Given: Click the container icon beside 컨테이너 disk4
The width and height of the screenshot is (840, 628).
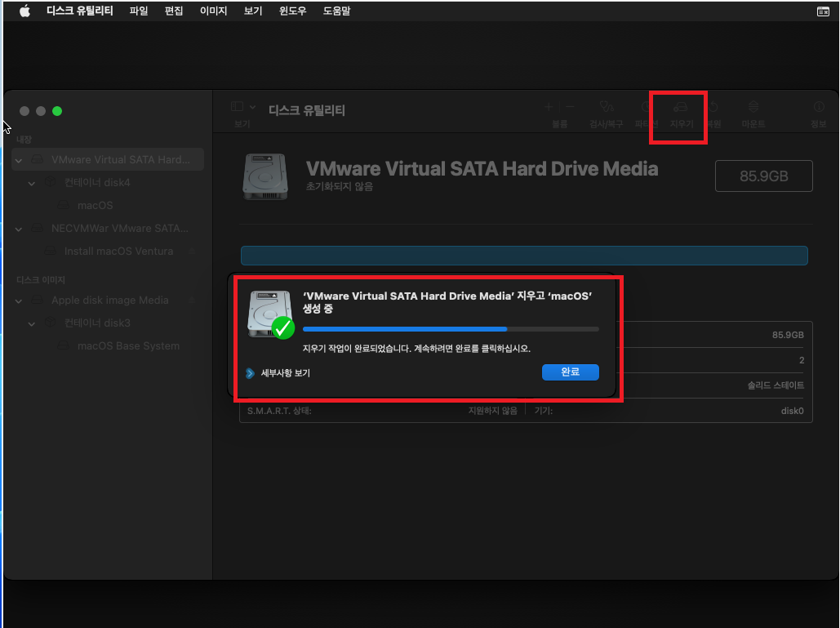Looking at the screenshot, I should (x=50, y=181).
